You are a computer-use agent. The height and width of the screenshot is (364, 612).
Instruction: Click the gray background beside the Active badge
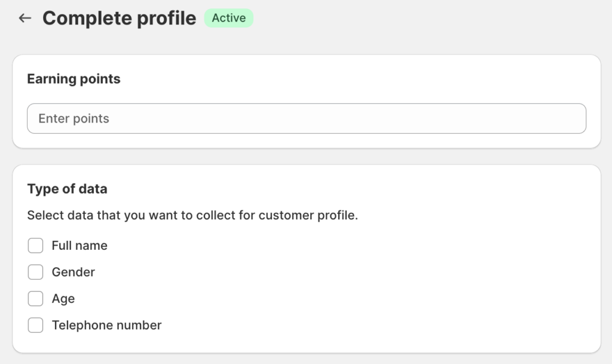coord(418,19)
